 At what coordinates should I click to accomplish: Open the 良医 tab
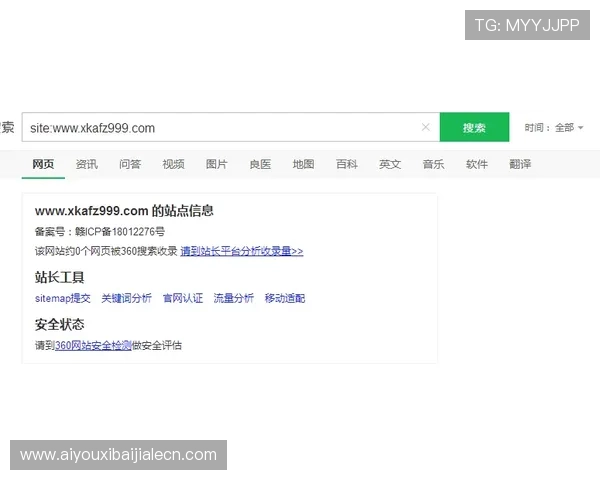click(x=260, y=164)
